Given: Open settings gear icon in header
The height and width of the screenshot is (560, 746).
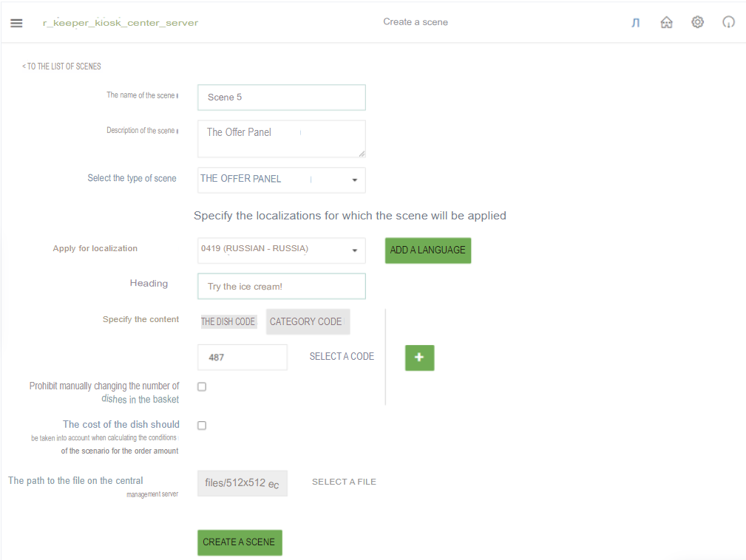Looking at the screenshot, I should point(697,22).
